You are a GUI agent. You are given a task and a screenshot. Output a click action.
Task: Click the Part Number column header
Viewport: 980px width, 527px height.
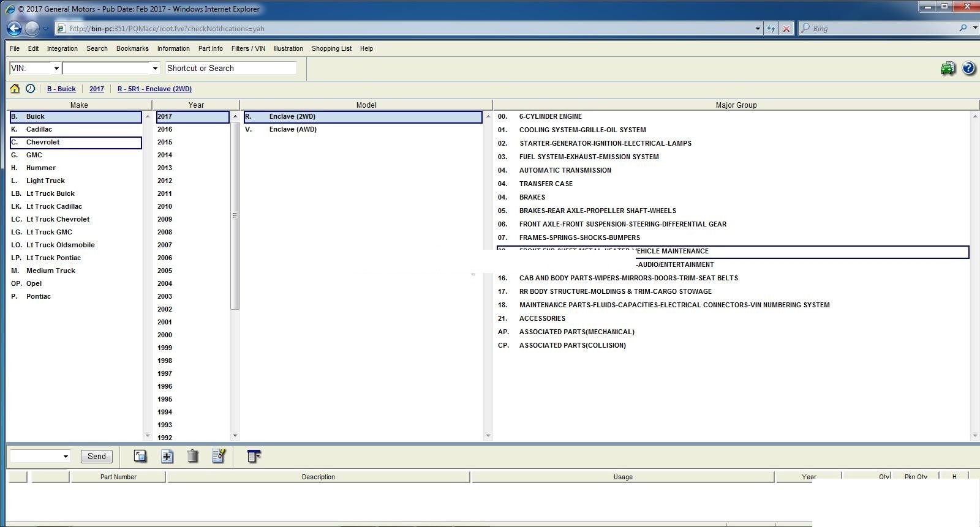(118, 477)
